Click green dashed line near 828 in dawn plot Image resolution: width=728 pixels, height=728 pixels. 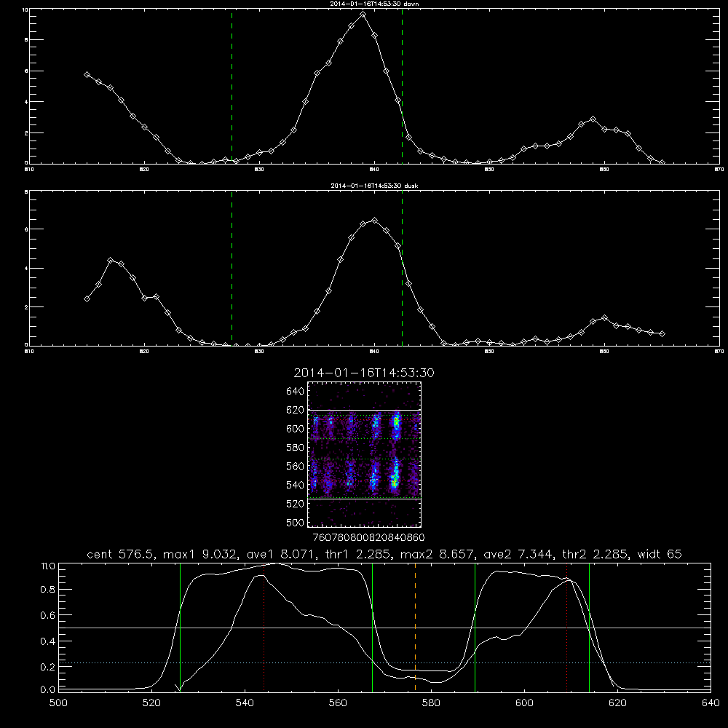[x=232, y=86]
